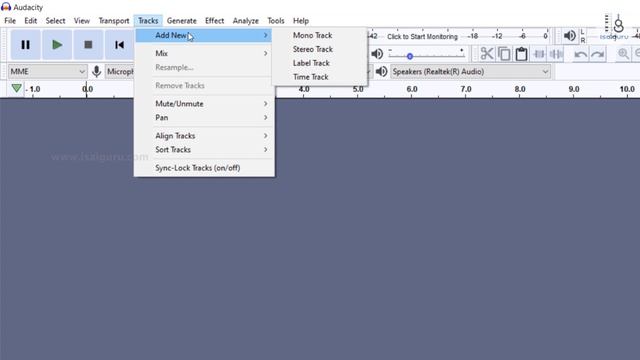
Task: Toggle Sync-Lock Tracks (on/off)
Action: coord(204,168)
